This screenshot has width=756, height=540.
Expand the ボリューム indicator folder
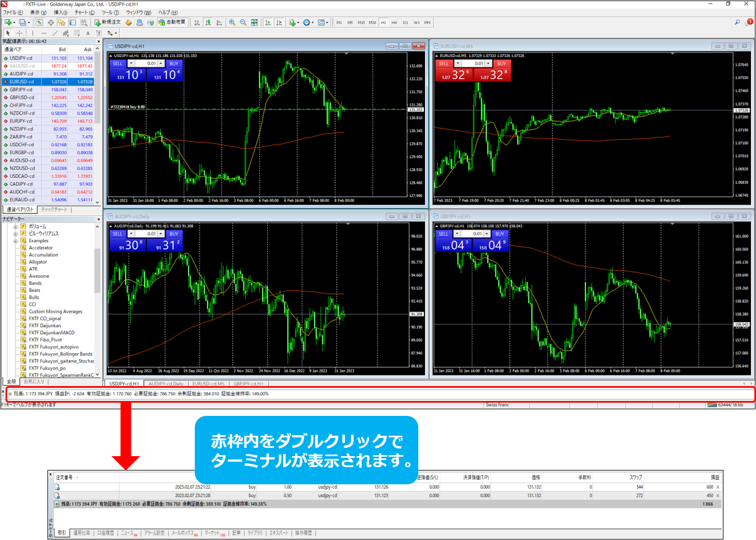pyautogui.click(x=15, y=227)
